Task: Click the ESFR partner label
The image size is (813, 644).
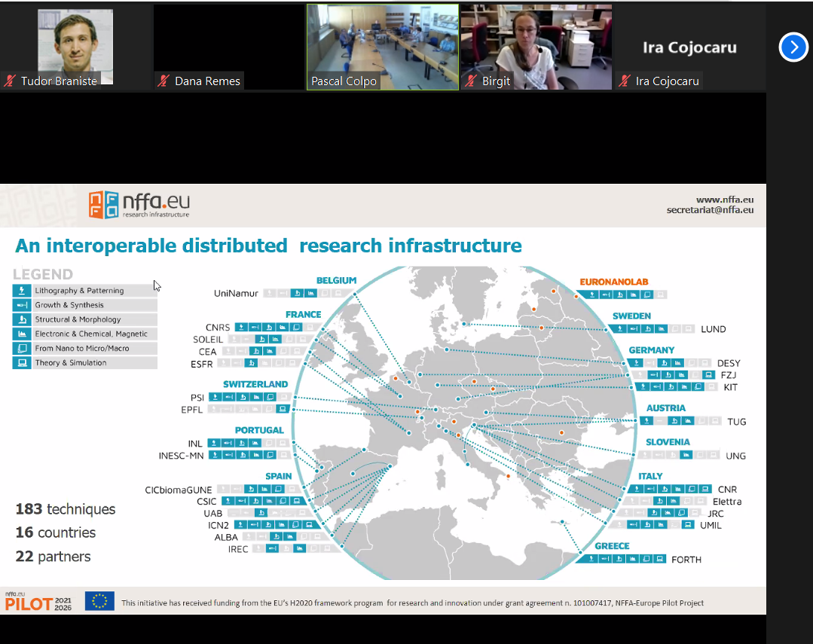Action: [202, 364]
